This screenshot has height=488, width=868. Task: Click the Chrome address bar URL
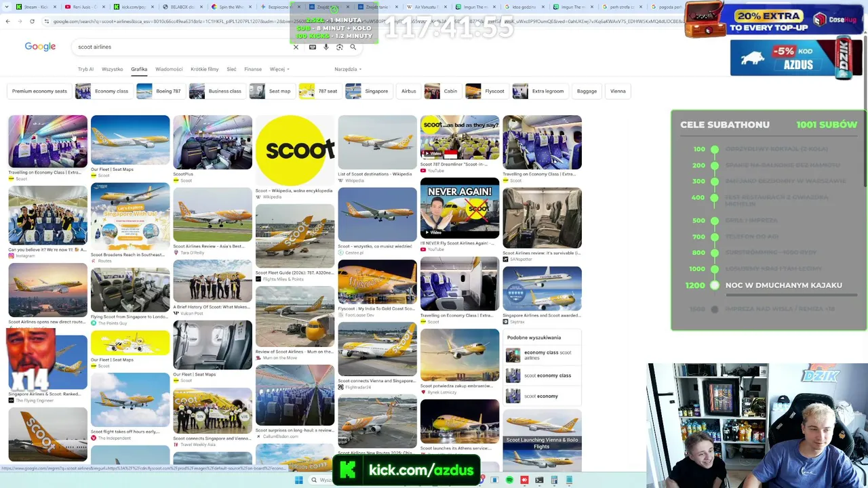(x=353, y=21)
